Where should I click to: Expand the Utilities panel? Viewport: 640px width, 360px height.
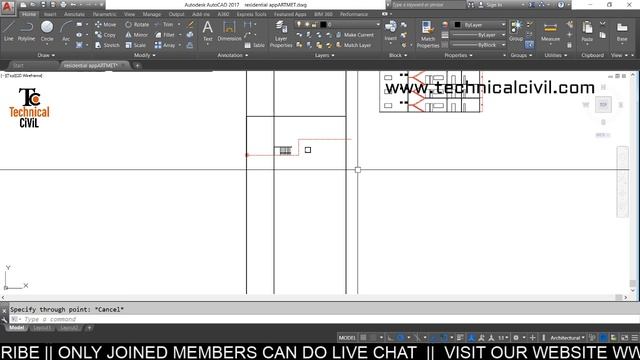(556, 55)
